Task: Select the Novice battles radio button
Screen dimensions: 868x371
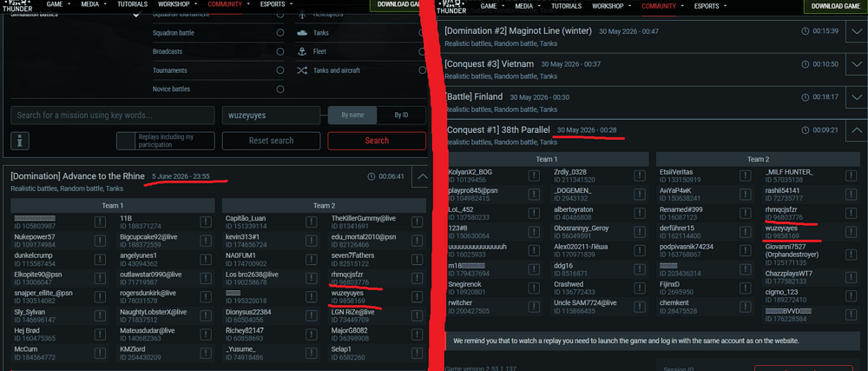Action: 280,89
